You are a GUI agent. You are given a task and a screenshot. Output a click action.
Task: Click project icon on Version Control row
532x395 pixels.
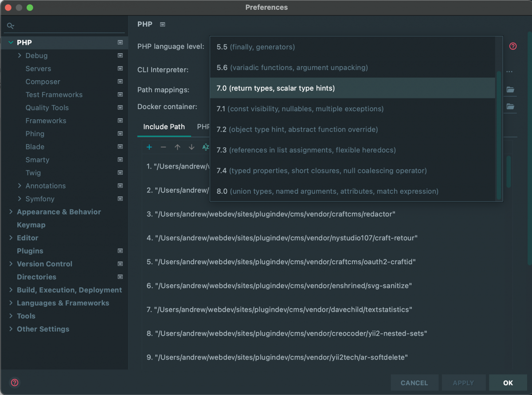[x=120, y=264]
